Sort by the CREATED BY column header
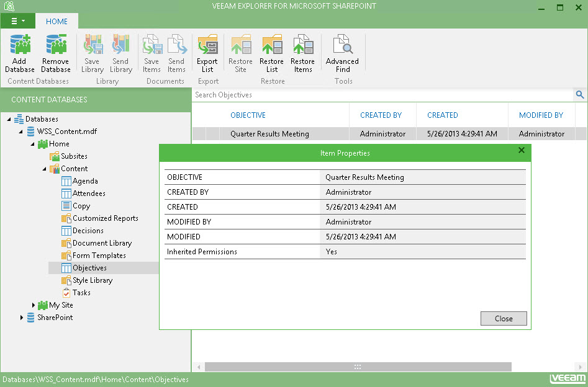The width and height of the screenshot is (588, 387). [x=381, y=115]
